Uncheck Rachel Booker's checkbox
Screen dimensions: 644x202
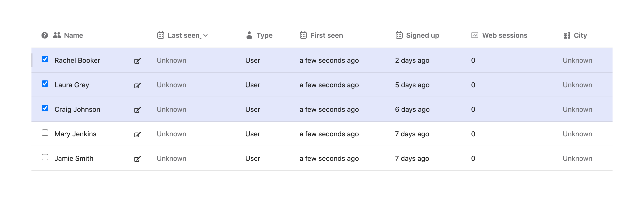45,59
